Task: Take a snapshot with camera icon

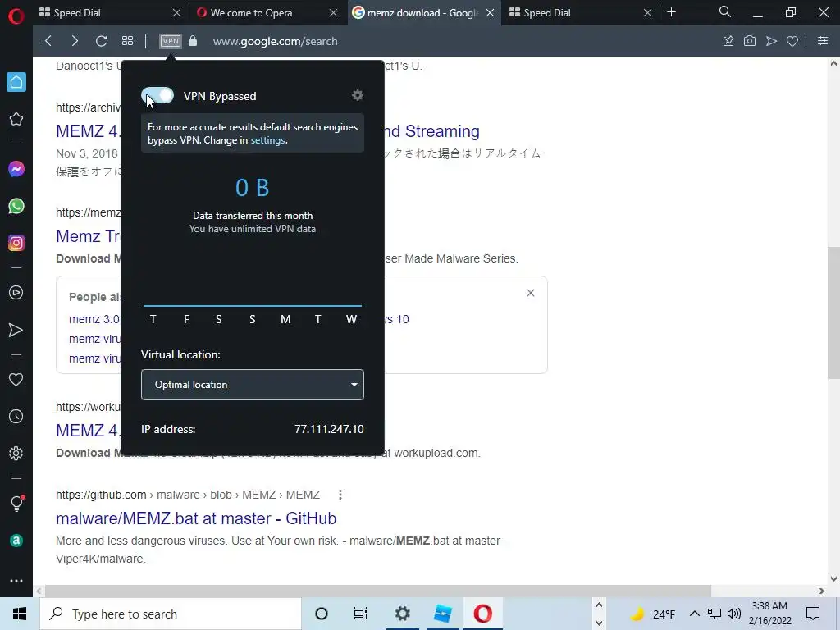Action: (x=750, y=41)
